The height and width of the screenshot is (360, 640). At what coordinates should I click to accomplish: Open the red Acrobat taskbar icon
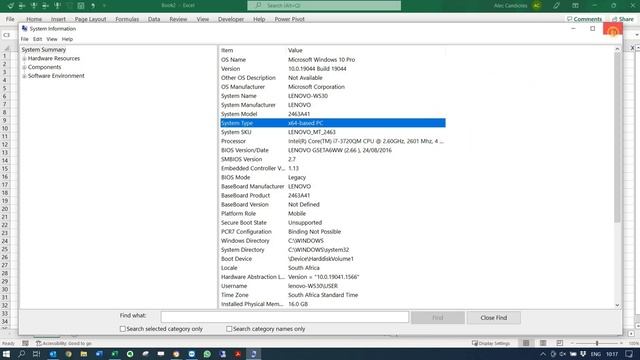pyautogui.click(x=238, y=354)
